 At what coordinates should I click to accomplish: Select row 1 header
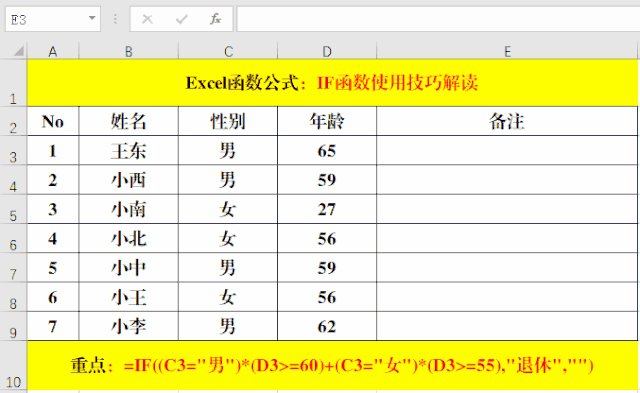pos(13,83)
